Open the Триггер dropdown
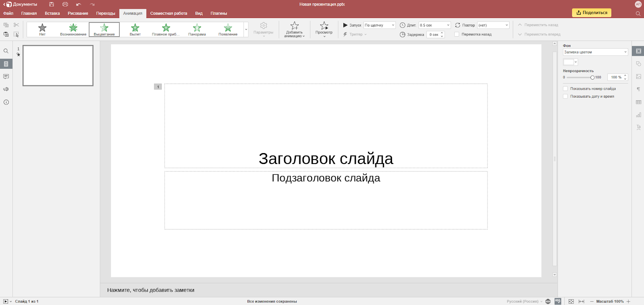The image size is (644, 305). [355, 34]
